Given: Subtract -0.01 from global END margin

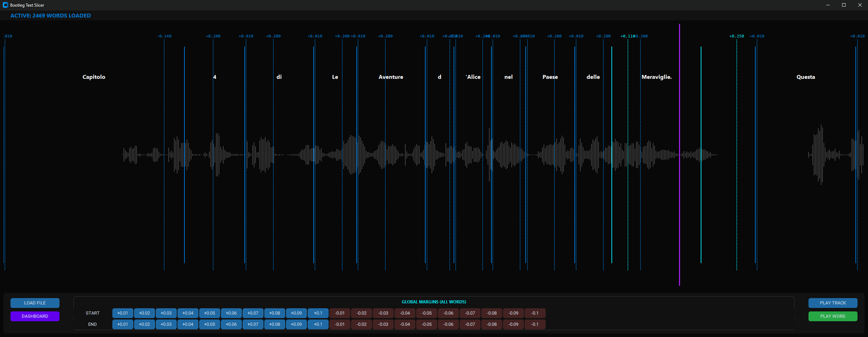Looking at the screenshot, I should pyautogui.click(x=339, y=324).
